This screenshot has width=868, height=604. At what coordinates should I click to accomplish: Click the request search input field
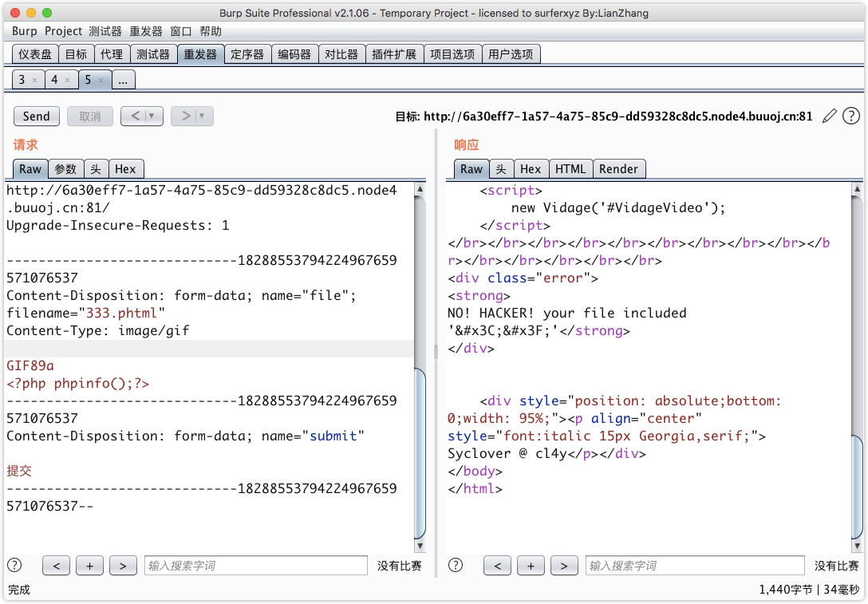pyautogui.click(x=255, y=566)
